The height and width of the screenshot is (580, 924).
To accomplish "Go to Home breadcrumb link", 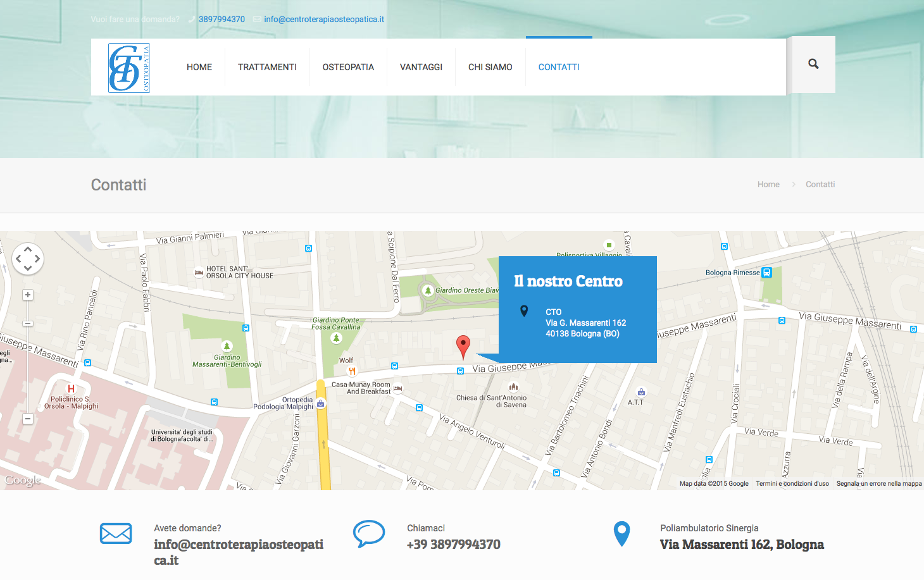I will 768,184.
